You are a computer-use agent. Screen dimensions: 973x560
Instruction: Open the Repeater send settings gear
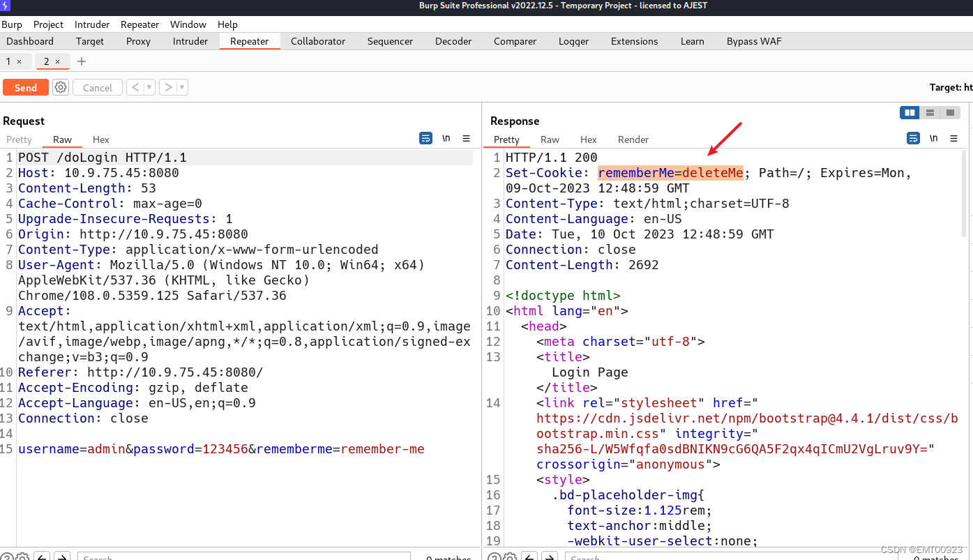(x=61, y=87)
